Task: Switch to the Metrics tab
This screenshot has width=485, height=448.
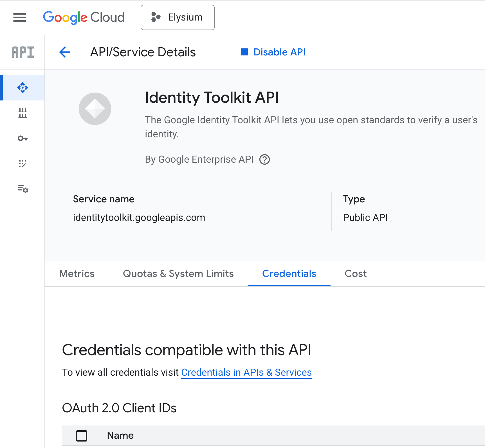Action: (x=77, y=274)
